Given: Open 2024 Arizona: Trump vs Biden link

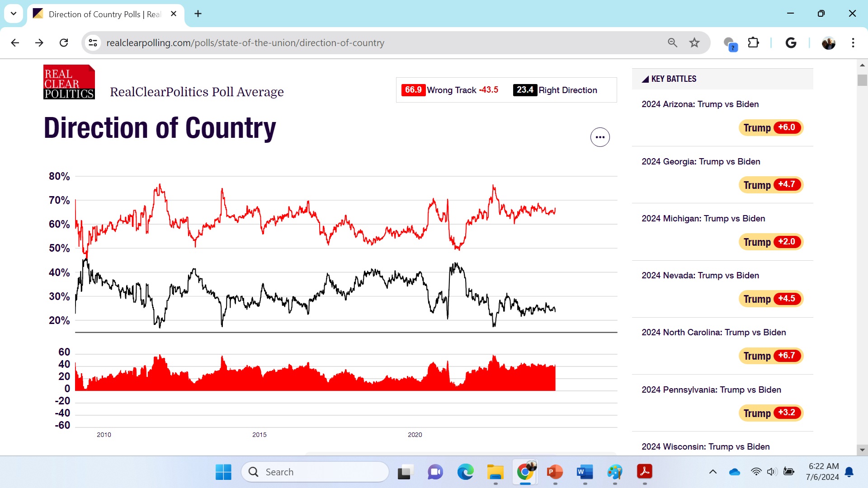Looking at the screenshot, I should point(700,104).
